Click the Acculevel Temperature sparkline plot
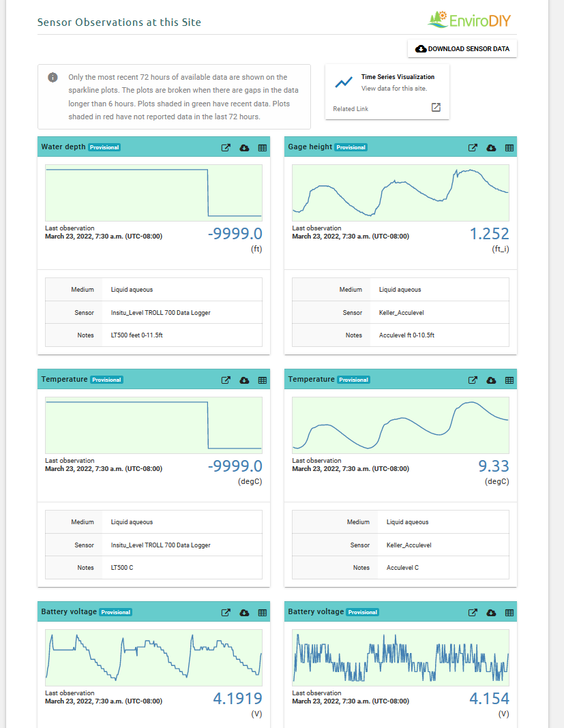Screen dimensions: 564x728 click(x=400, y=425)
